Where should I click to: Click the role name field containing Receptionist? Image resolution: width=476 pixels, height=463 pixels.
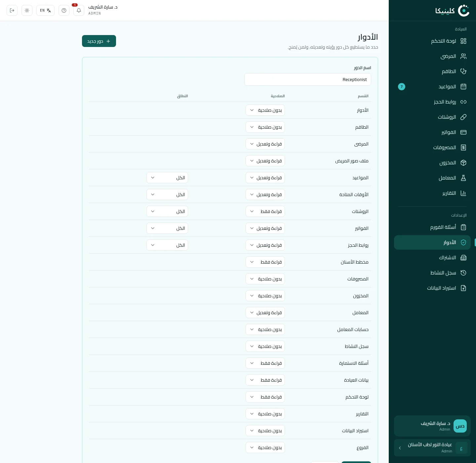(308, 79)
